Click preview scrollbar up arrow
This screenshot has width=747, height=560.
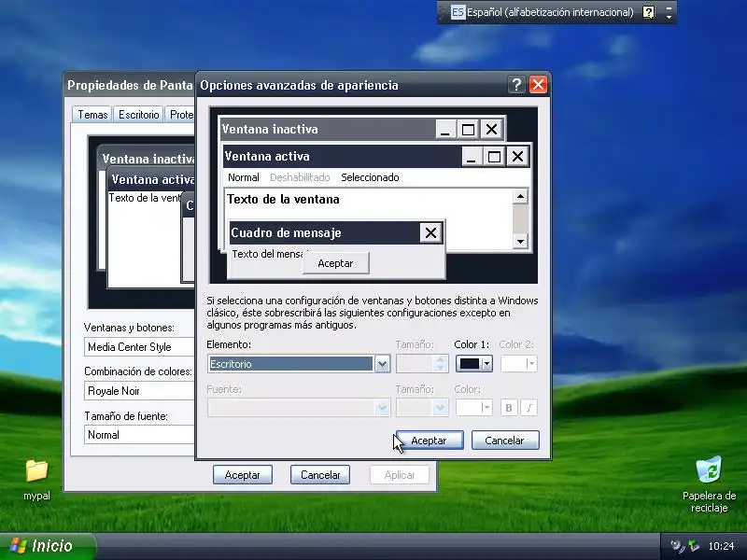520,196
